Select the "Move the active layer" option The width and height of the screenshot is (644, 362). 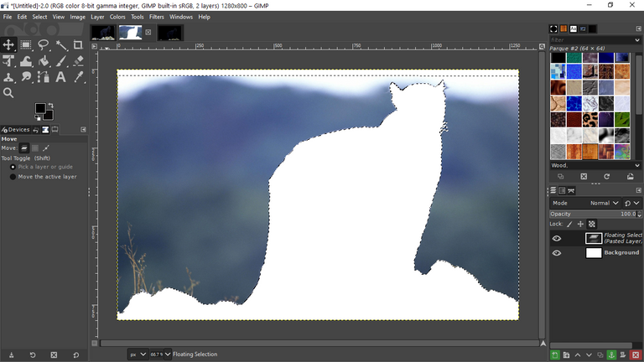click(13, 177)
